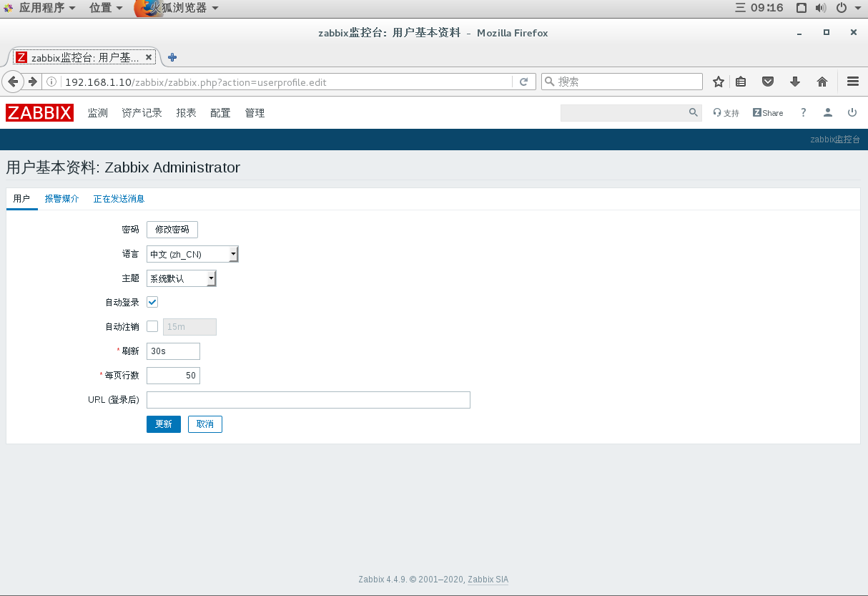Open the Zabbix help question mark

click(804, 112)
